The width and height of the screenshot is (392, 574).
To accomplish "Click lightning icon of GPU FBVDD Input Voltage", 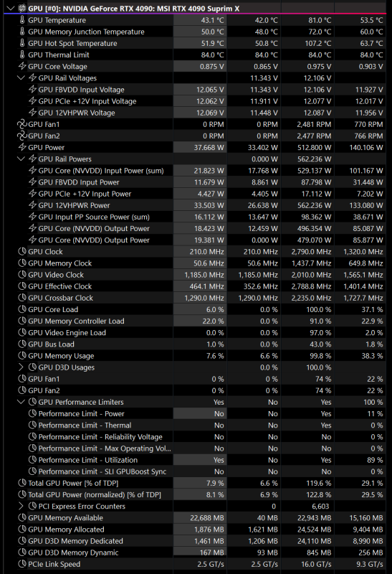I will (x=32, y=90).
